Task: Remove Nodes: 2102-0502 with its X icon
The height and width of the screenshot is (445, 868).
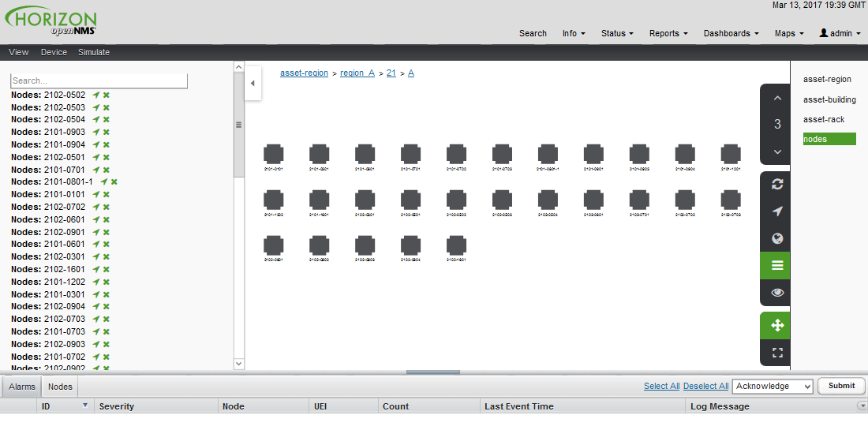Action: point(106,95)
